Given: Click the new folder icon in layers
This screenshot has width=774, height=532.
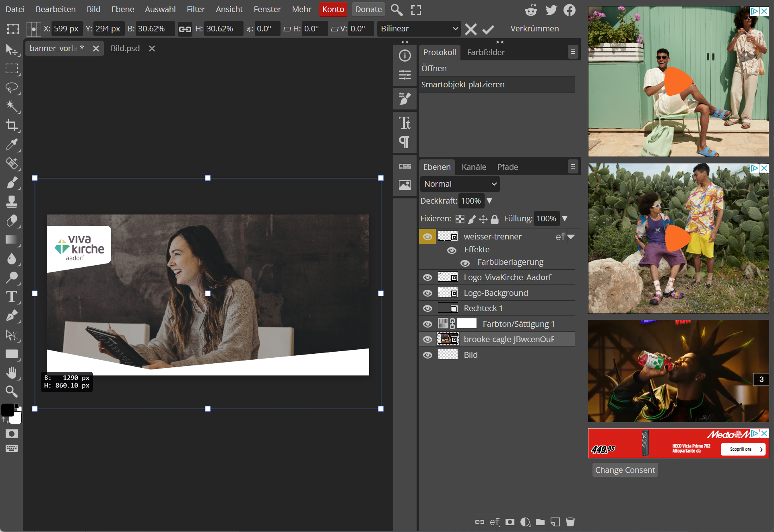Looking at the screenshot, I should click(x=540, y=522).
